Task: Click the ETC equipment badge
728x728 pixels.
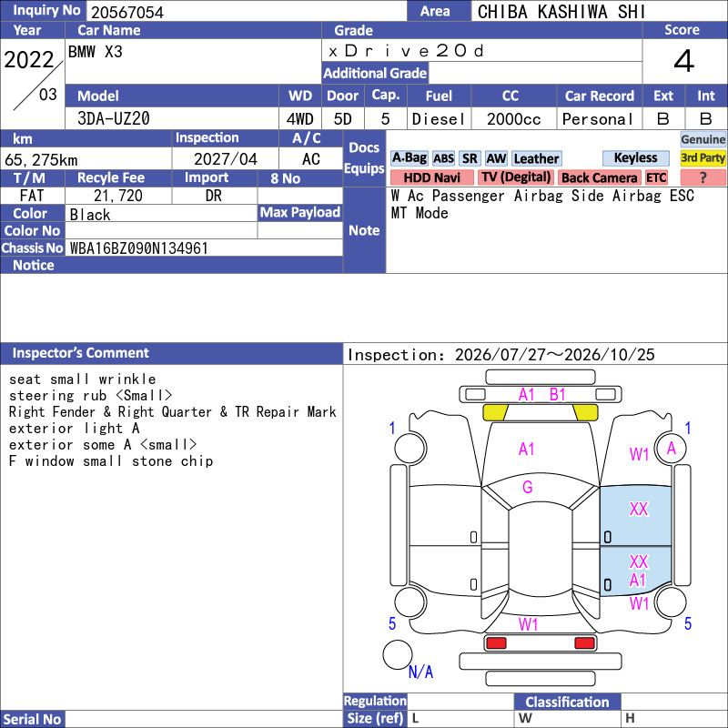Action: (x=656, y=177)
